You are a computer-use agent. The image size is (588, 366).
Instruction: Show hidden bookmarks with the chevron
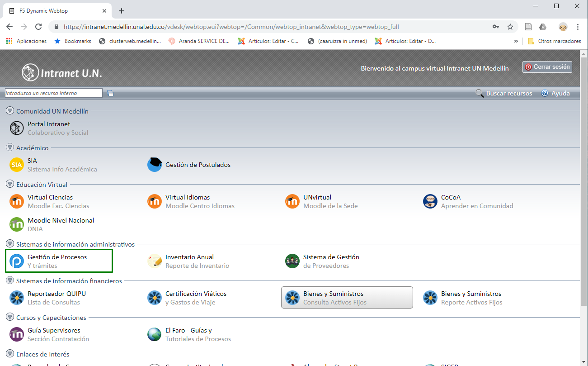pos(516,41)
